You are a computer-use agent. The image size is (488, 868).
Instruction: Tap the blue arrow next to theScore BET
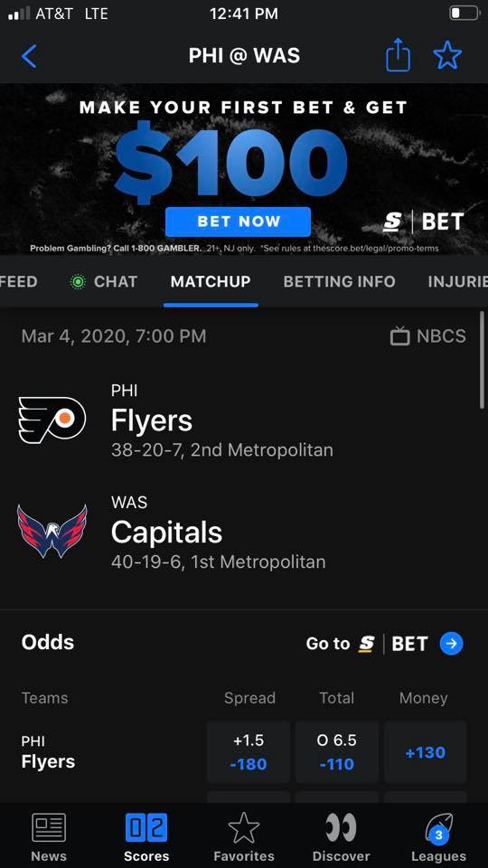[451, 643]
